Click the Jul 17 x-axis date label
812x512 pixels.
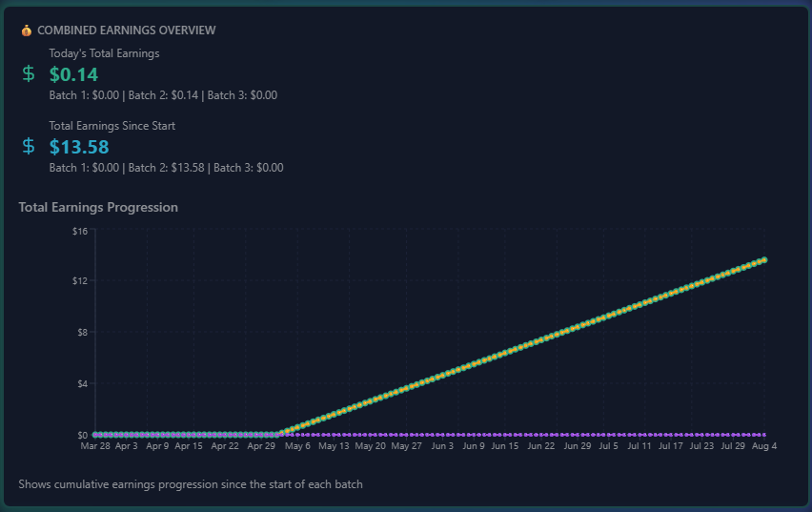671,445
